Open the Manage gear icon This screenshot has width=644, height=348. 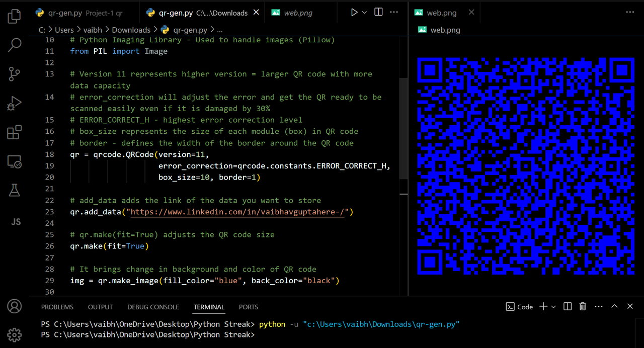[14, 334]
